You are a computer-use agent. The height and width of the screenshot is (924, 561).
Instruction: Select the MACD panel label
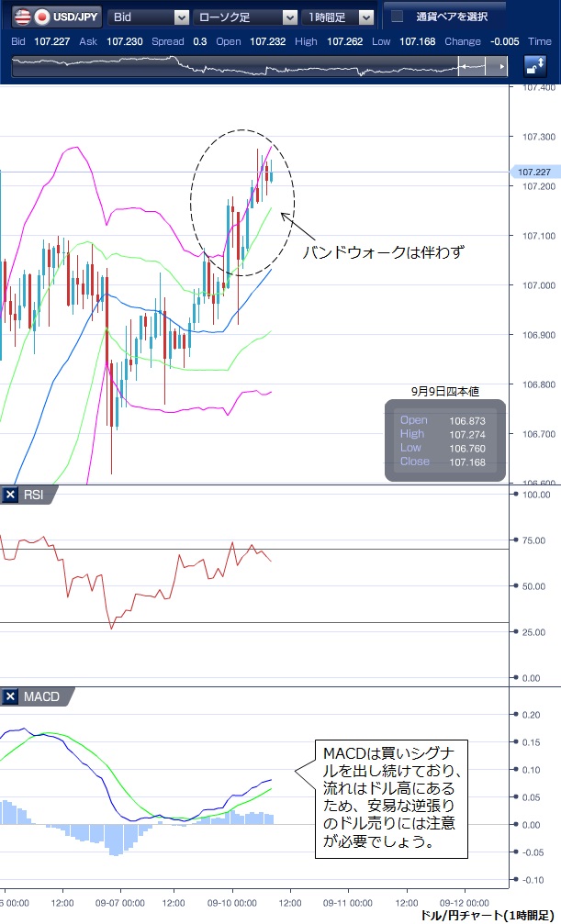(41, 697)
